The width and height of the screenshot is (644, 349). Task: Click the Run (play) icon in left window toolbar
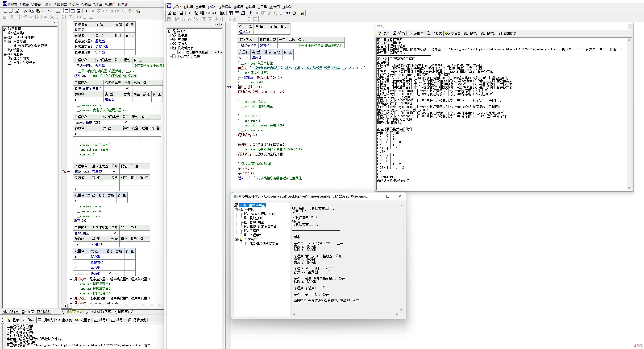86,11
